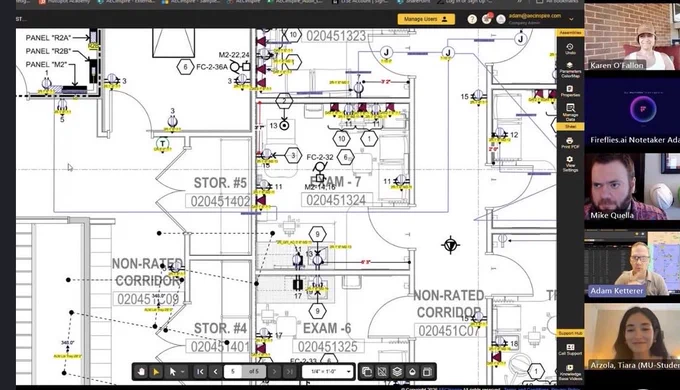
Task: Click the user avatar icon
Action: coord(501,19)
